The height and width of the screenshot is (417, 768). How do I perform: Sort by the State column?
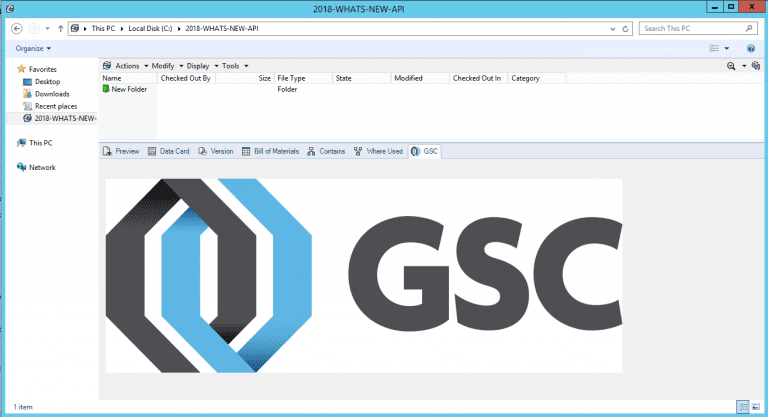click(x=361, y=78)
